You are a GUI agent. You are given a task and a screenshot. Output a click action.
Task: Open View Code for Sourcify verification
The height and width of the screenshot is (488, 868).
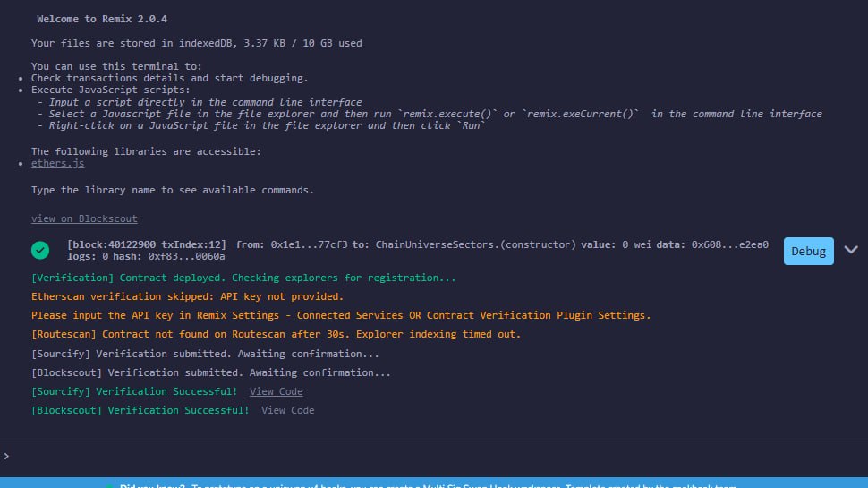coord(276,391)
